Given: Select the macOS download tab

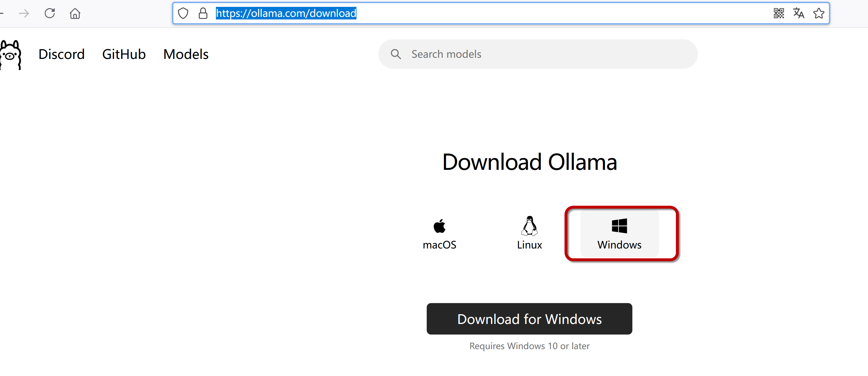Looking at the screenshot, I should click(439, 234).
